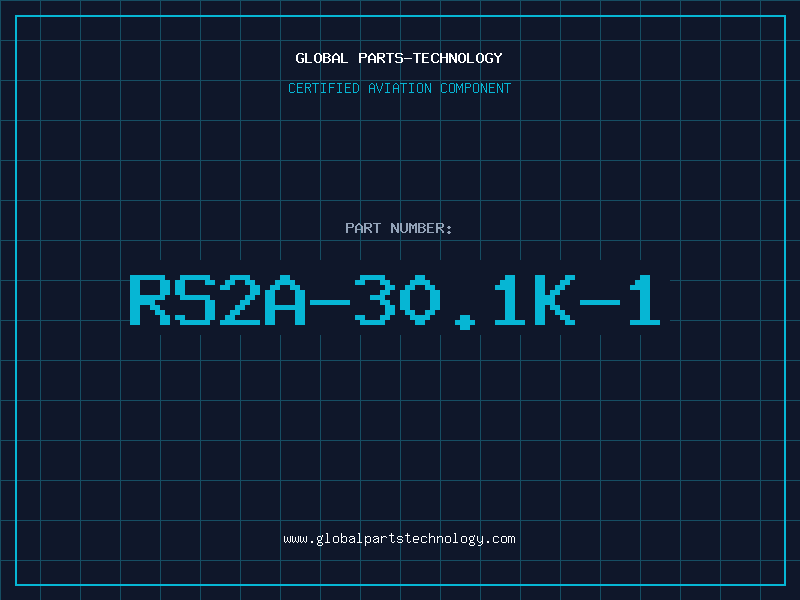Click the period in the part number
This screenshot has height=600, width=800.
tap(464, 321)
